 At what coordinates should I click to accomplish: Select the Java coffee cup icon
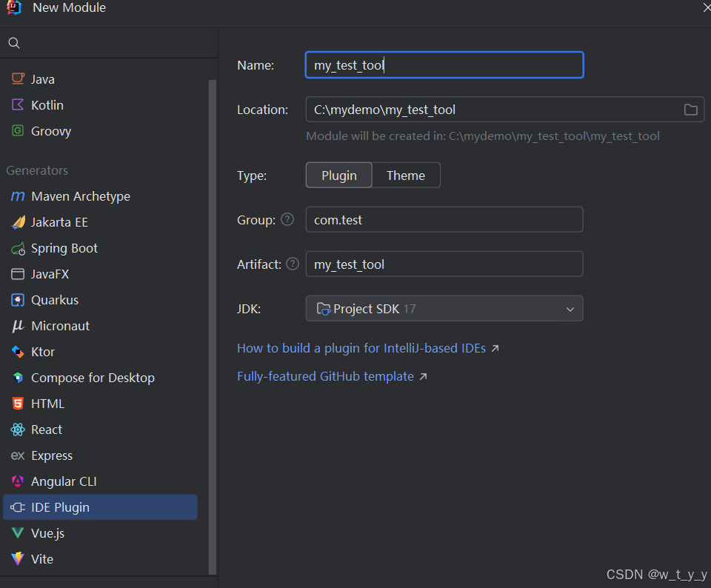tap(18, 79)
